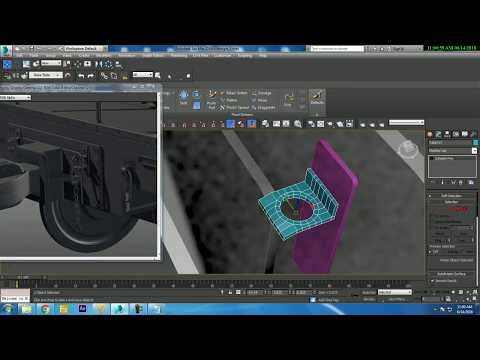Select Editable Poly in the modifier stack
This screenshot has width=480, height=360.
coord(445,158)
